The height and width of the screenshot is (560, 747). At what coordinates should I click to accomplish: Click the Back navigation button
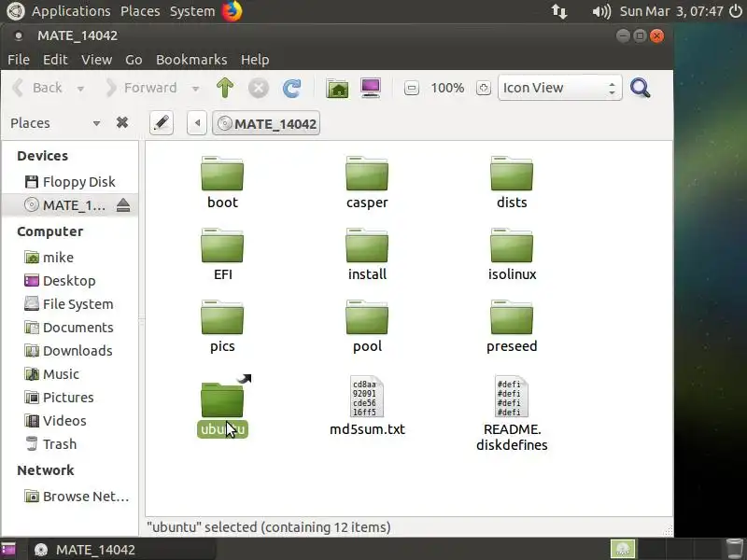pyautogui.click(x=38, y=88)
